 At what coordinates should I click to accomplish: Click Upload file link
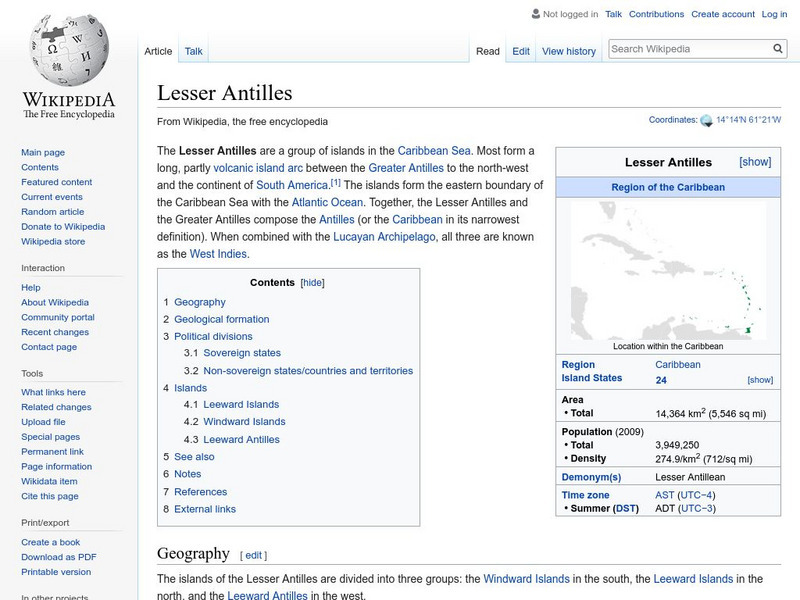pyautogui.click(x=43, y=422)
